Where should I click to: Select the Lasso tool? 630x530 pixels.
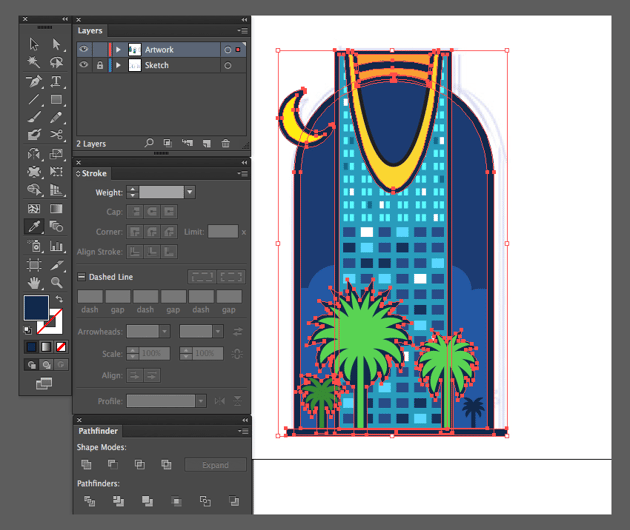[x=56, y=62]
